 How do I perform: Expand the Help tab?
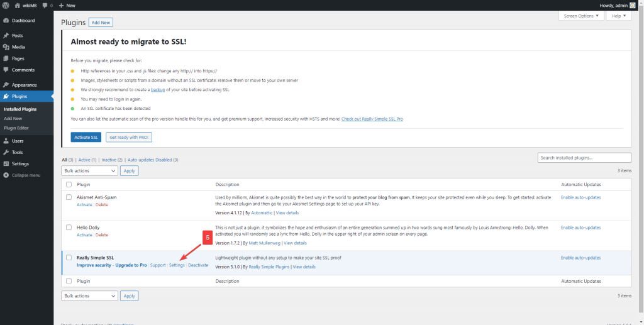(618, 16)
